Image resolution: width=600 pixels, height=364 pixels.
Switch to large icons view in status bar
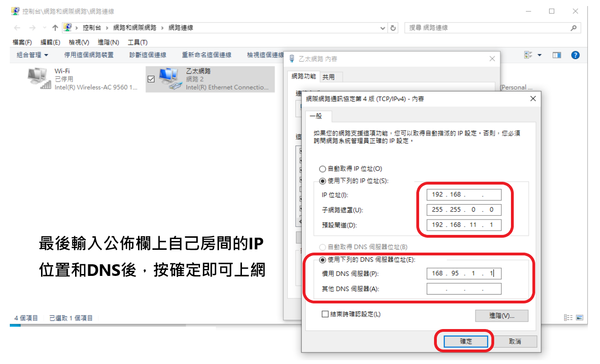click(x=579, y=318)
